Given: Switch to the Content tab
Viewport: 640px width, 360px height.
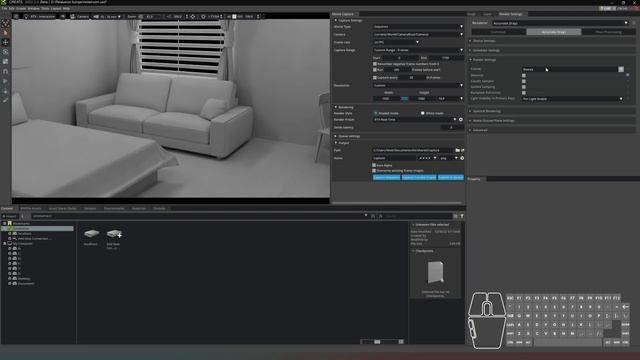Looking at the screenshot, I should 7,208.
